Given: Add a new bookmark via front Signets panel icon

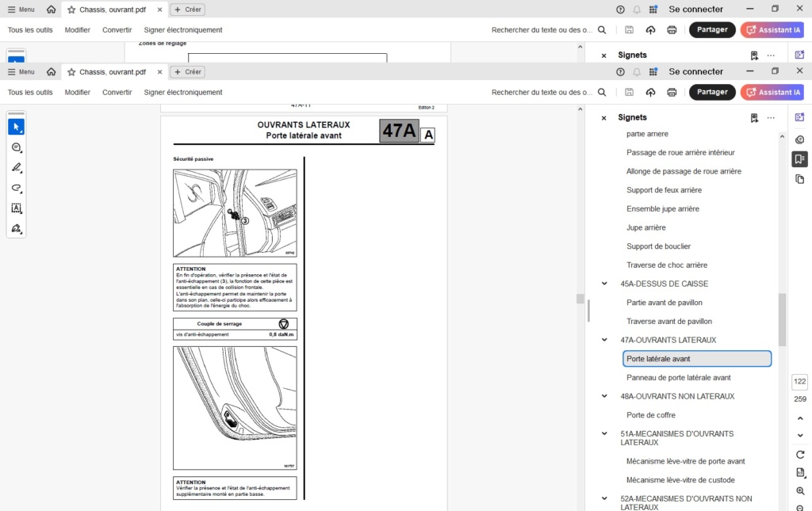Looking at the screenshot, I should click(754, 118).
